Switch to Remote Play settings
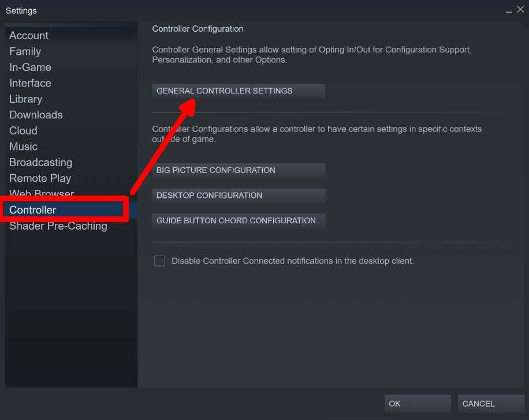529x420 pixels. pyautogui.click(x=40, y=178)
